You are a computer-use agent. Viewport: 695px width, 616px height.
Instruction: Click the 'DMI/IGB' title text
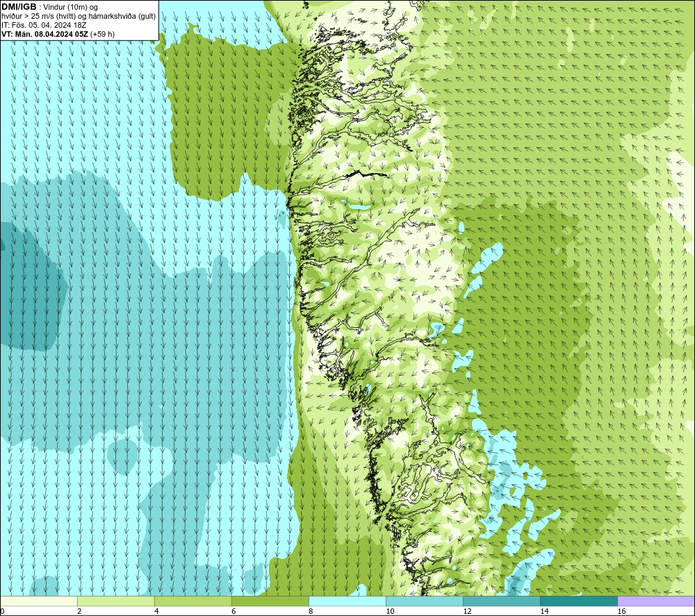(x=19, y=7)
